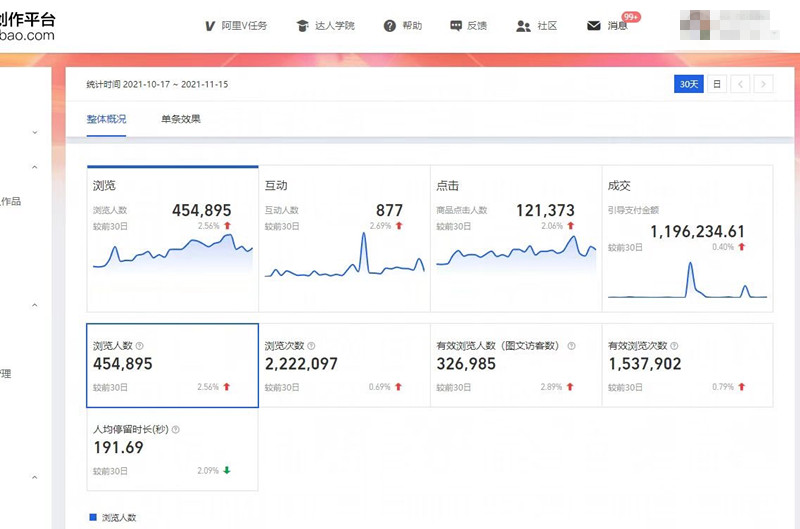Open the 社区 community link
This screenshot has height=529, width=800.
click(x=537, y=26)
